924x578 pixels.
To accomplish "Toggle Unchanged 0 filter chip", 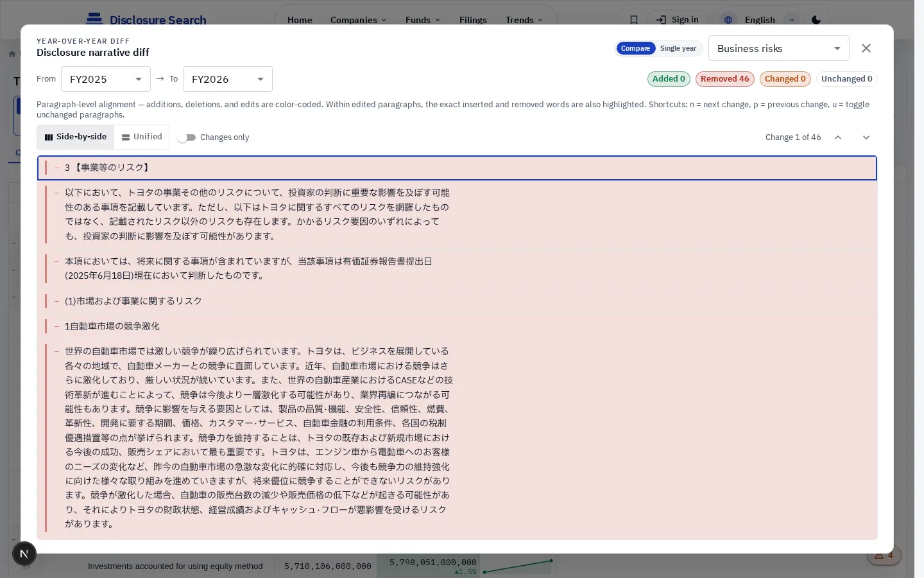I will (846, 79).
